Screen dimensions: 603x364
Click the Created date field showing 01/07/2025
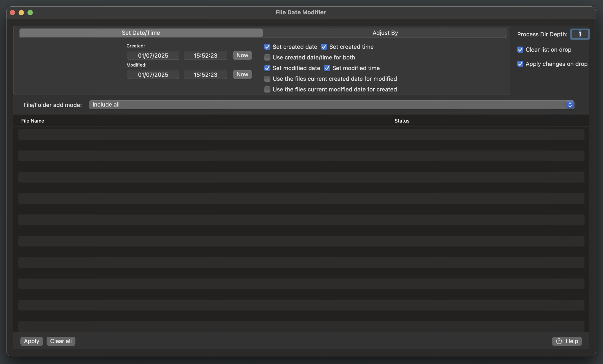click(153, 56)
